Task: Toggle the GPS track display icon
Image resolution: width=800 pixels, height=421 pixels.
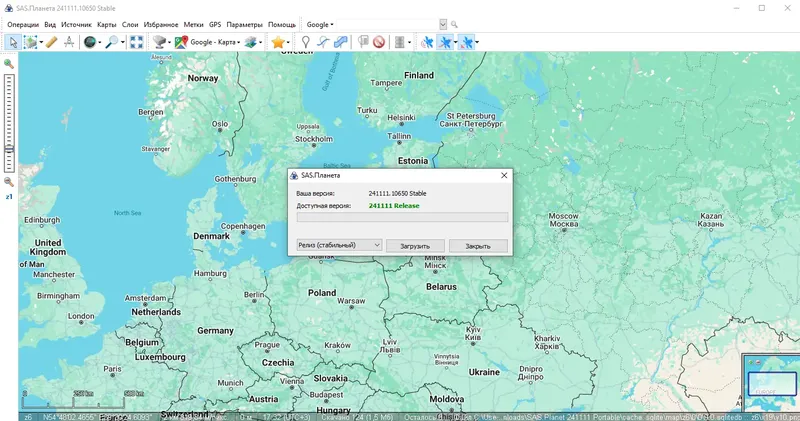Action: click(x=445, y=42)
